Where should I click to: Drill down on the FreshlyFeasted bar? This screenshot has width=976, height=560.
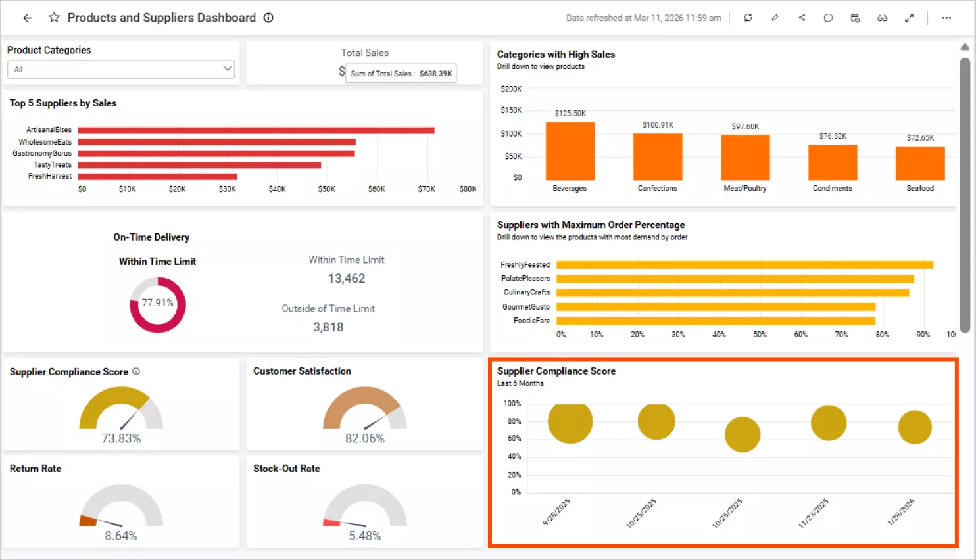[744, 265]
